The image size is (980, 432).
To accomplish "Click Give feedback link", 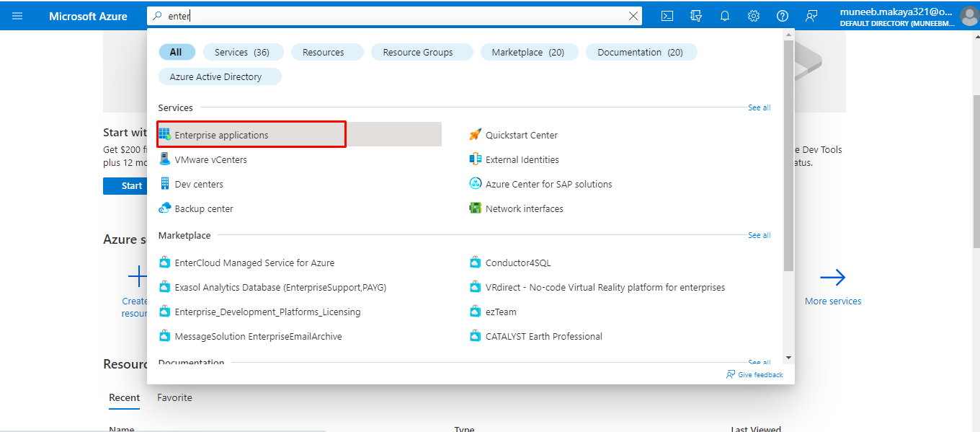I will [x=759, y=374].
